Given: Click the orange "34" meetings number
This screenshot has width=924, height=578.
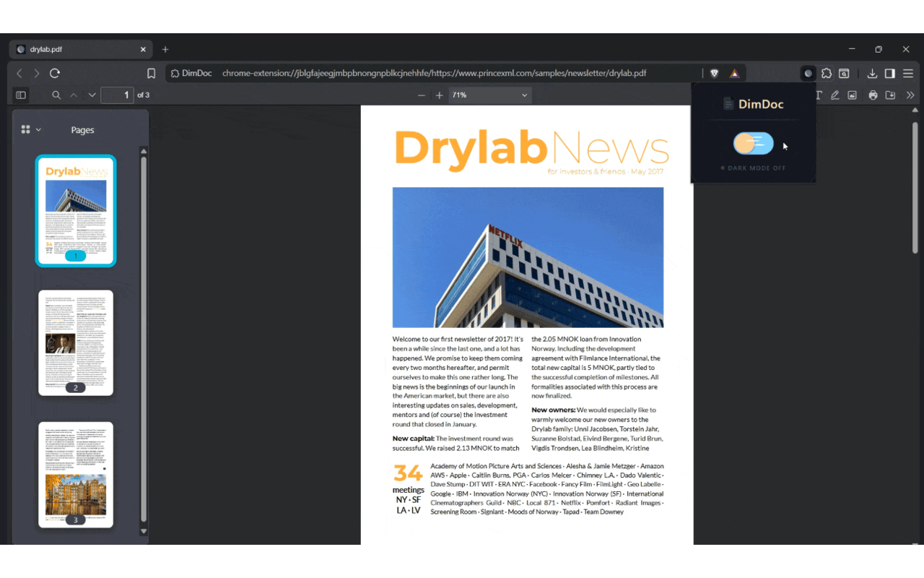Looking at the screenshot, I should 408,473.
